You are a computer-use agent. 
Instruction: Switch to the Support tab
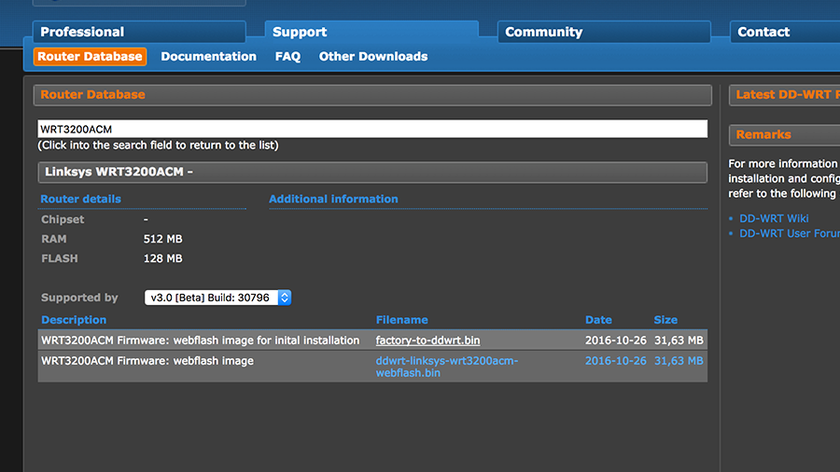[x=300, y=32]
